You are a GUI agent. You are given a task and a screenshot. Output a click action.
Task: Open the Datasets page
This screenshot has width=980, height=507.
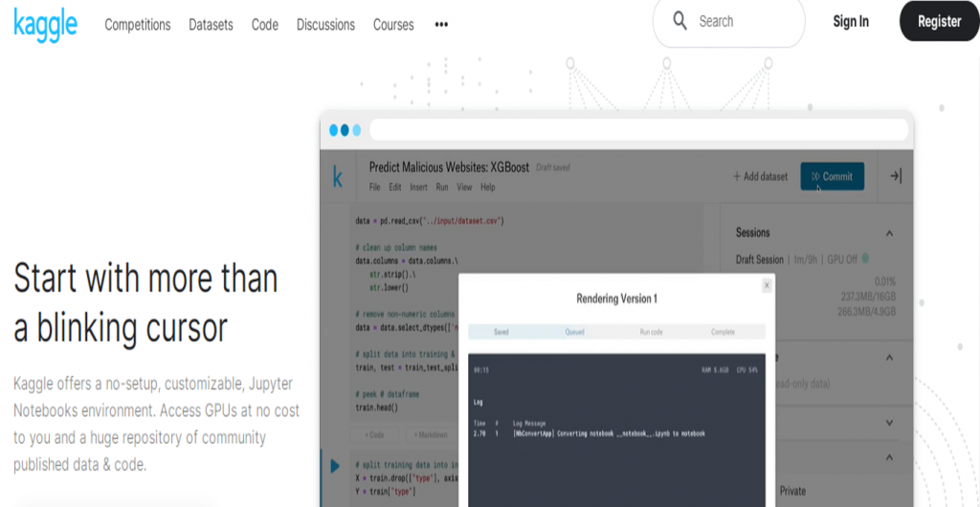click(211, 25)
